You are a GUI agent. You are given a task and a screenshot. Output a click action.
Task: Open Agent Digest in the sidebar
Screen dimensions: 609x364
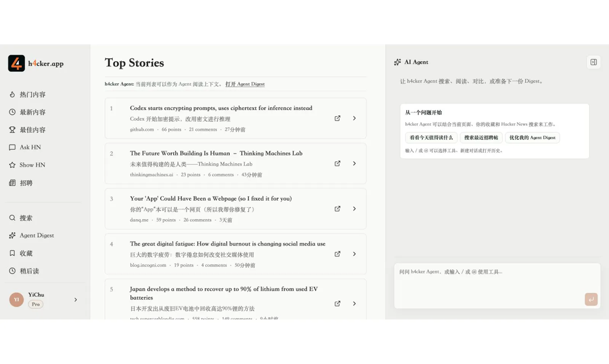pyautogui.click(x=37, y=235)
